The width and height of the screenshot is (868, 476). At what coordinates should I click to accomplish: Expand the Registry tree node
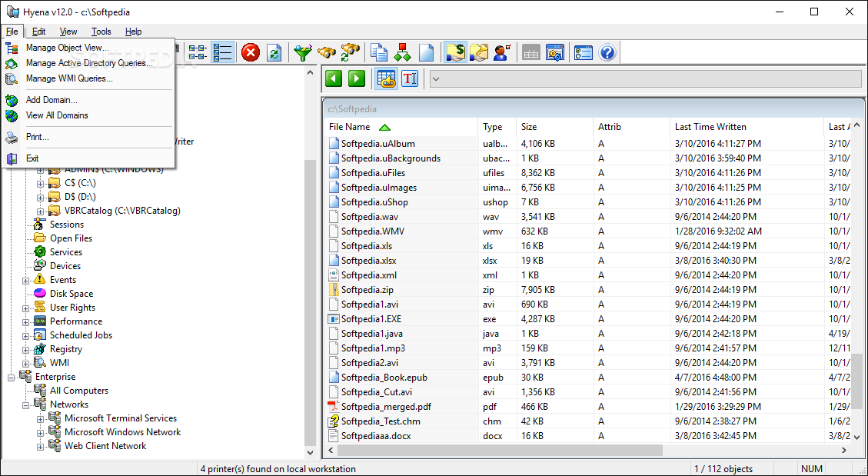pyautogui.click(x=25, y=350)
